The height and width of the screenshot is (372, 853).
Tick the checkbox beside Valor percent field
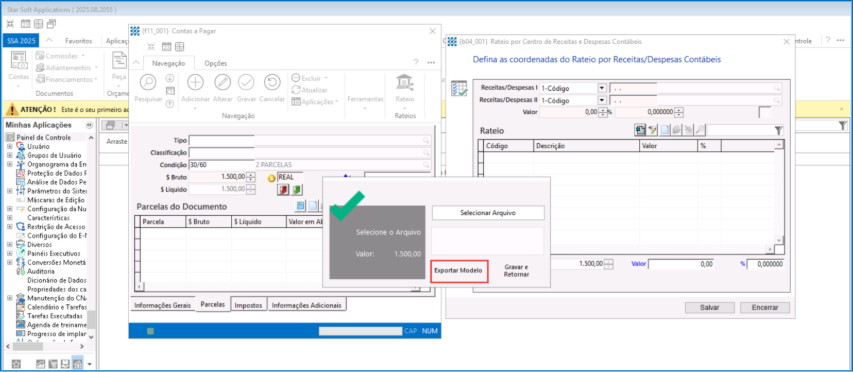click(765, 113)
